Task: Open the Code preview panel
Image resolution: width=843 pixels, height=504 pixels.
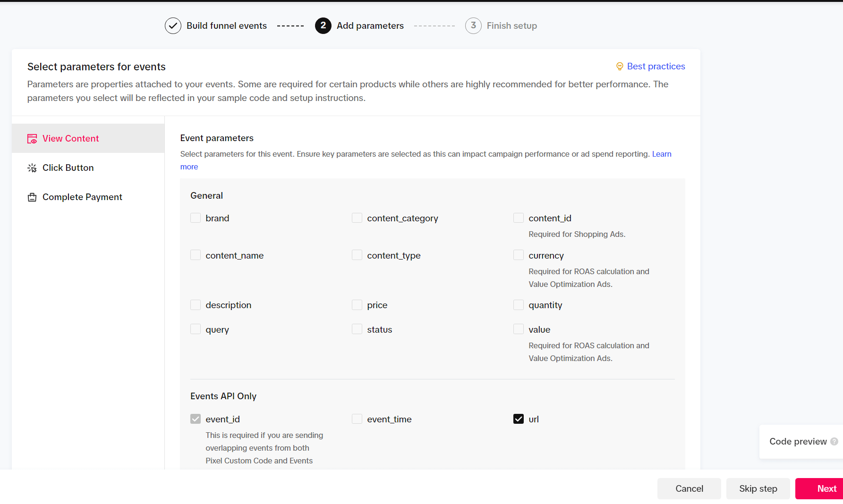Action: [798, 442]
